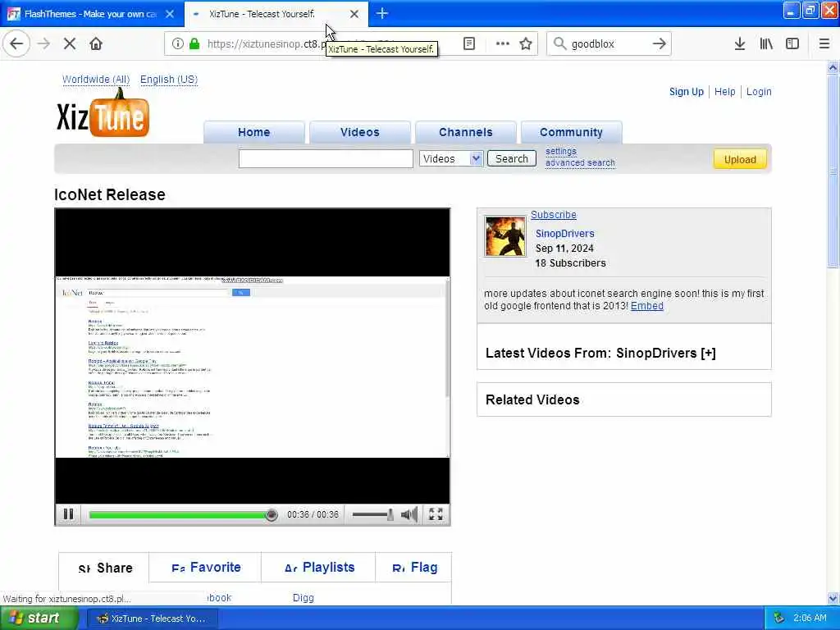Click the system tray icon
This screenshot has width=840, height=630.
779,619
